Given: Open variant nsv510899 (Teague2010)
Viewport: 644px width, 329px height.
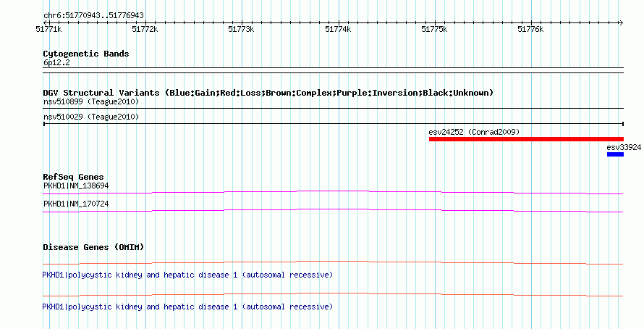Looking at the screenshot, I should [x=91, y=101].
